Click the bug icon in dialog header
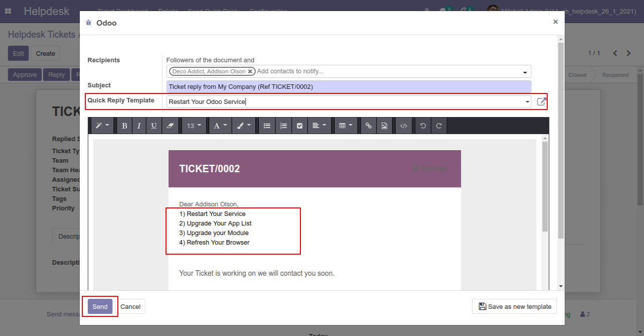644x336 pixels. (x=89, y=23)
